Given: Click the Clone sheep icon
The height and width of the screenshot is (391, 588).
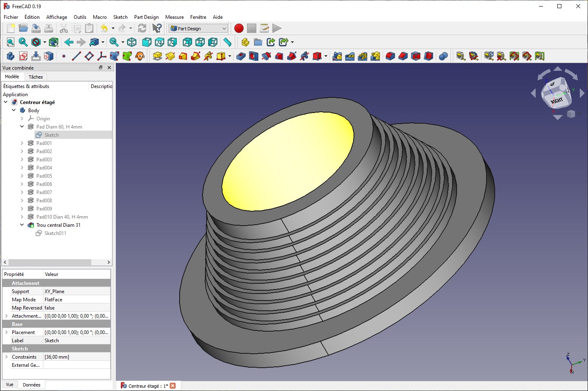Looking at the screenshot, I should 140,56.
